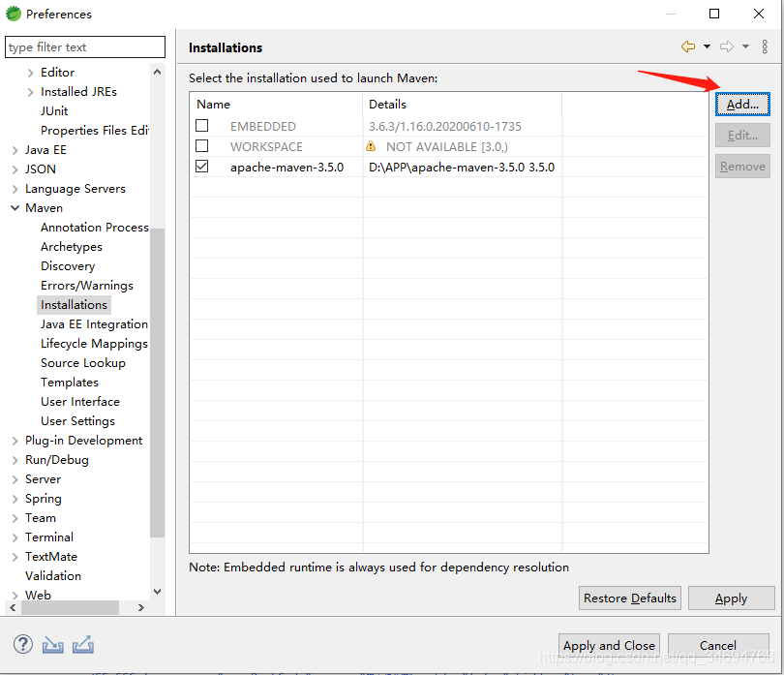Click the forward navigation arrow icon

pos(727,46)
